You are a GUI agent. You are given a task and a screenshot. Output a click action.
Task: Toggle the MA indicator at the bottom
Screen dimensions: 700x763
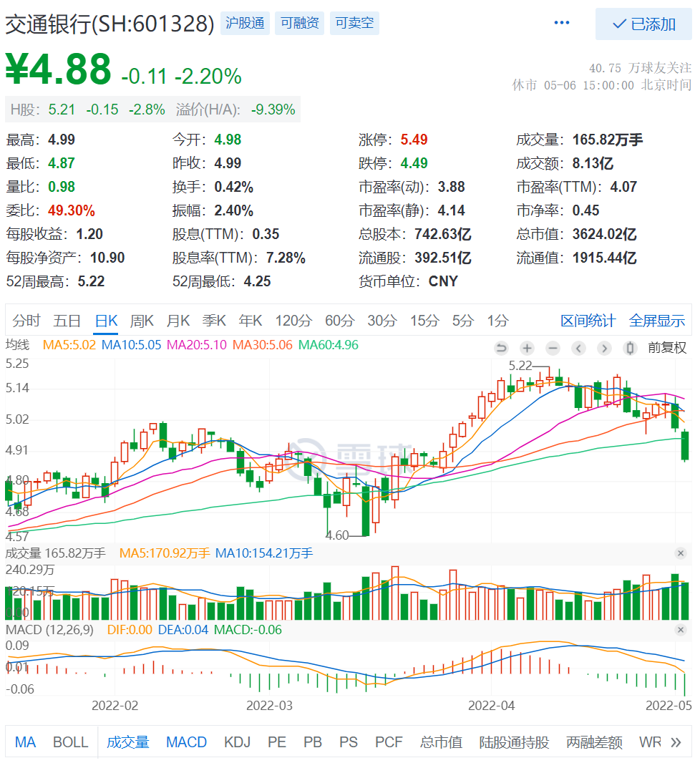click(x=25, y=742)
